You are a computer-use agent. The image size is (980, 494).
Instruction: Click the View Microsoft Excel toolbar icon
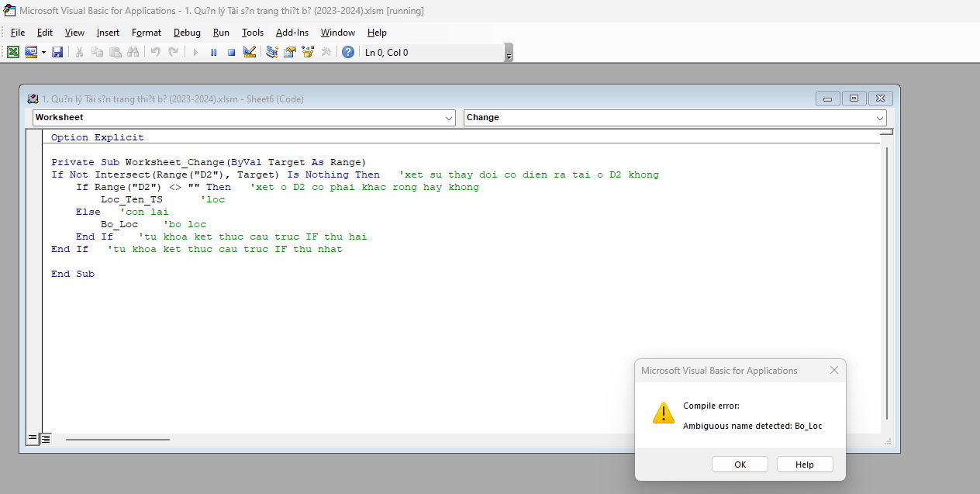click(x=13, y=52)
